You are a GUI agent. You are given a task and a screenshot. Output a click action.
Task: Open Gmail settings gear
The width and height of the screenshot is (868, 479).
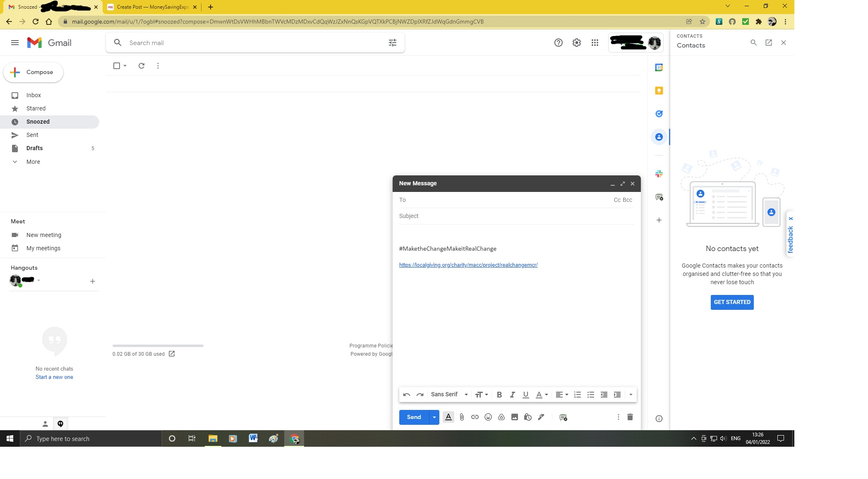pyautogui.click(x=577, y=43)
